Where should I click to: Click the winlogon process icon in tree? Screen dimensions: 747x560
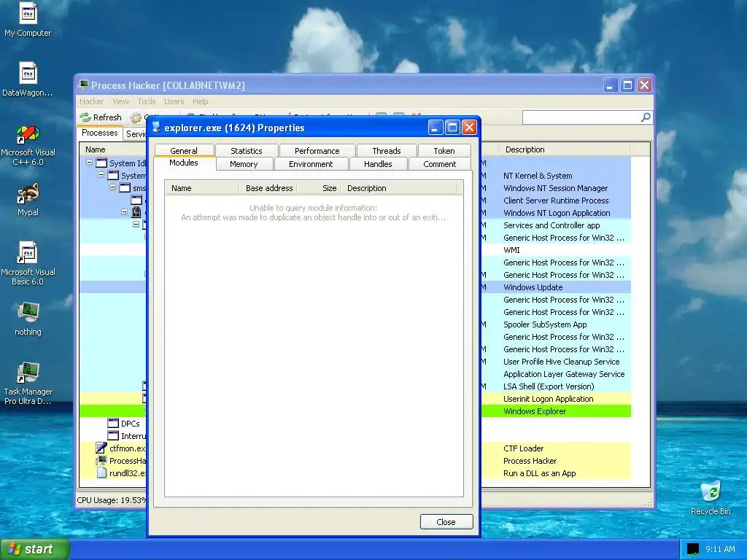pyautogui.click(x=136, y=212)
